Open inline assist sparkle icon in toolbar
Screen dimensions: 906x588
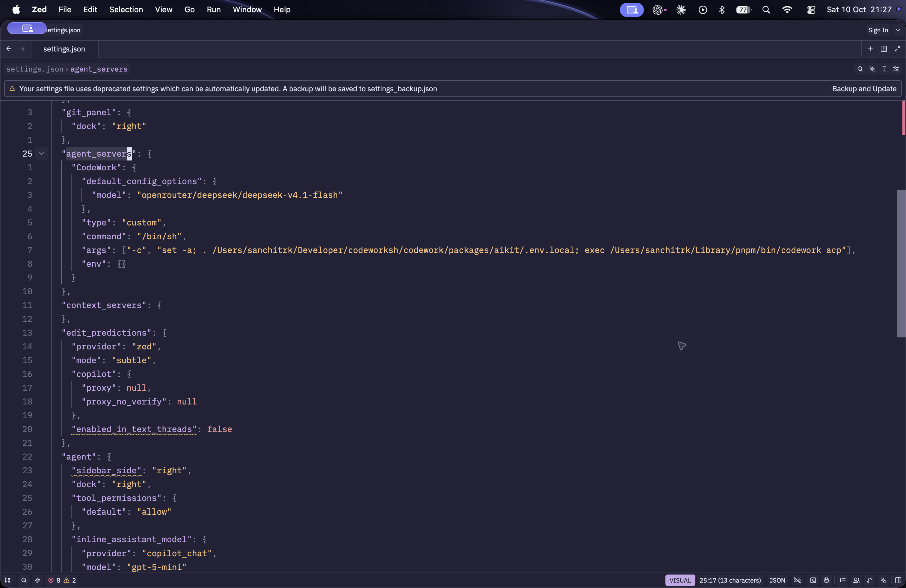coord(872,69)
